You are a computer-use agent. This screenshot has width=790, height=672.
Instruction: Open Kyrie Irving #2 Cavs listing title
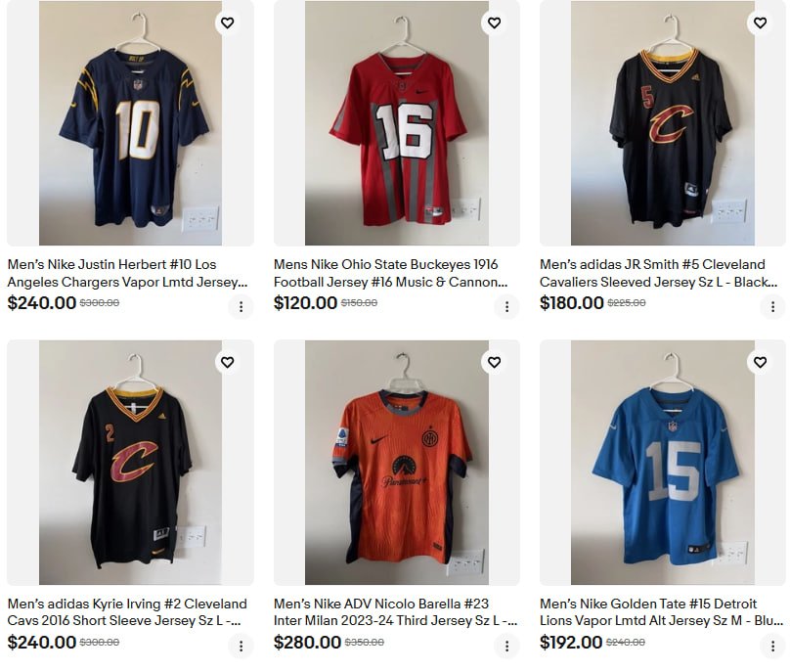[127, 613]
